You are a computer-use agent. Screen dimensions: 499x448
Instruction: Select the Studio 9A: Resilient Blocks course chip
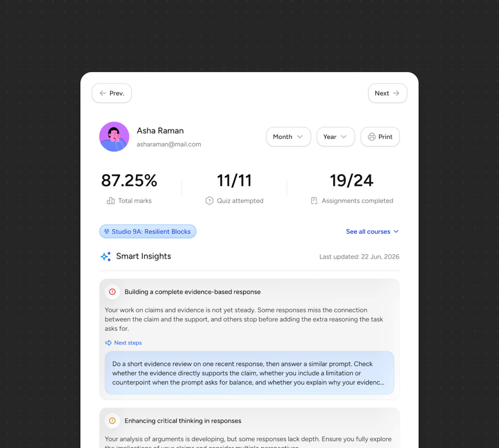pos(148,231)
